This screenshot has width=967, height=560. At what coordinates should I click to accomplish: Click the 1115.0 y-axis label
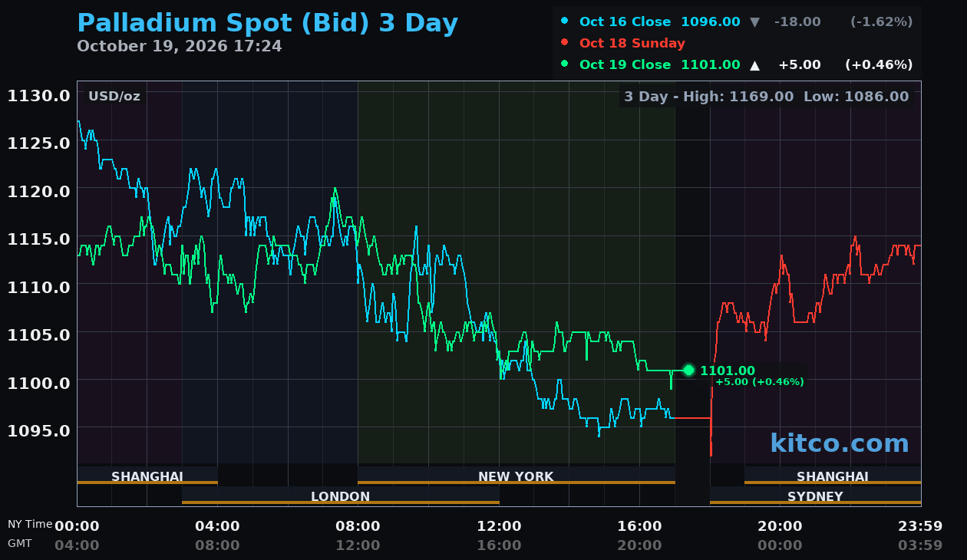[39, 239]
